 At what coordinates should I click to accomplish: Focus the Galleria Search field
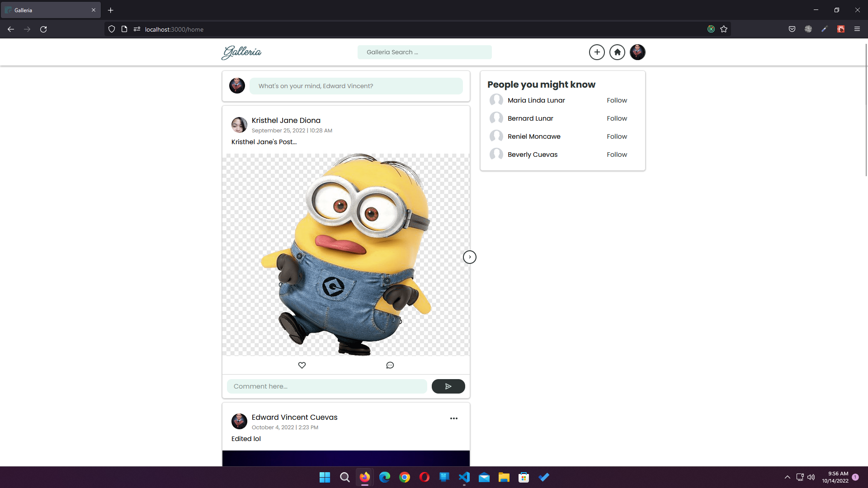click(424, 52)
